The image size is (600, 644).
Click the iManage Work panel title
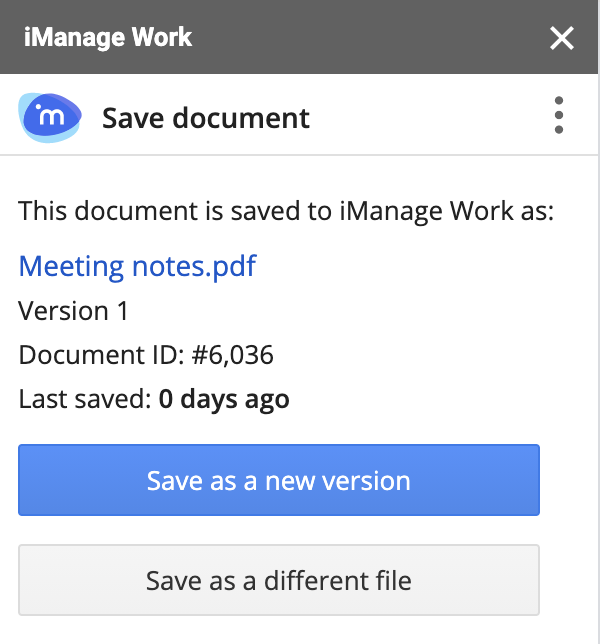click(x=108, y=39)
